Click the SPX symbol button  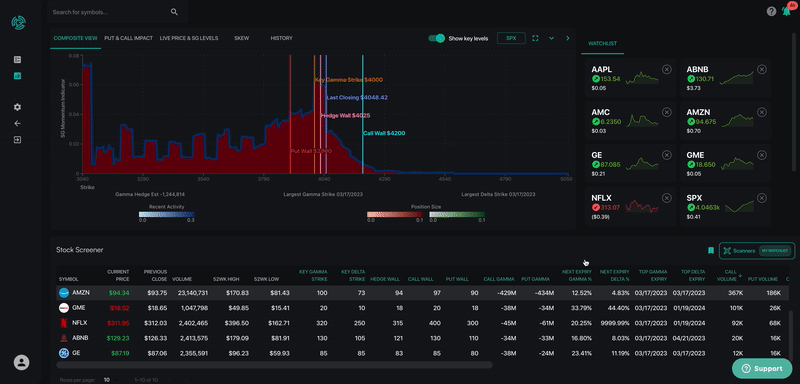[511, 38]
